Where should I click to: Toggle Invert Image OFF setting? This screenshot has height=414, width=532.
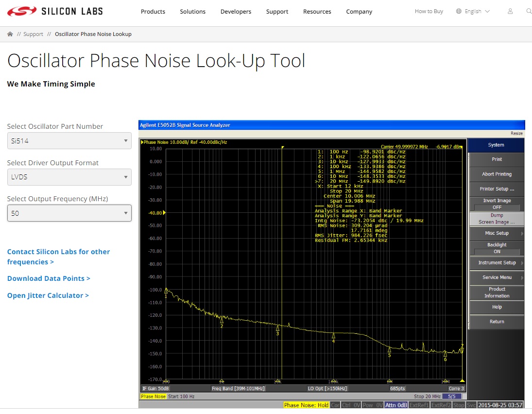coord(497,204)
